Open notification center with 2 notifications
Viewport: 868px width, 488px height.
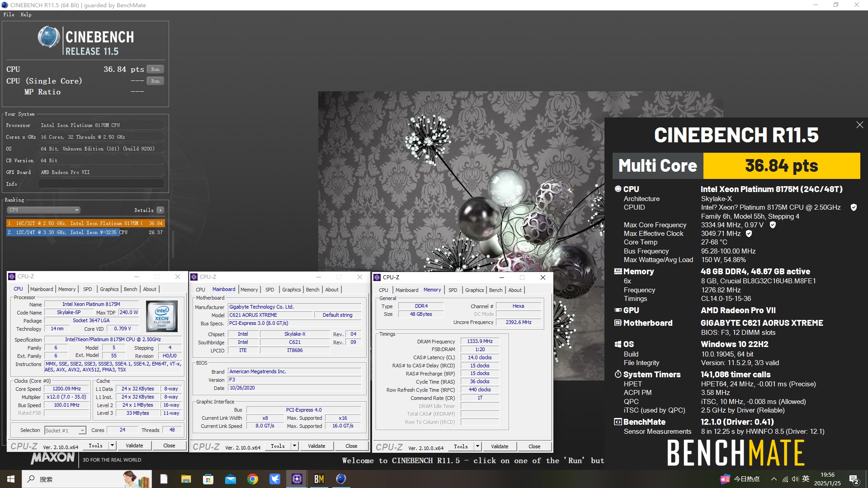click(x=854, y=479)
